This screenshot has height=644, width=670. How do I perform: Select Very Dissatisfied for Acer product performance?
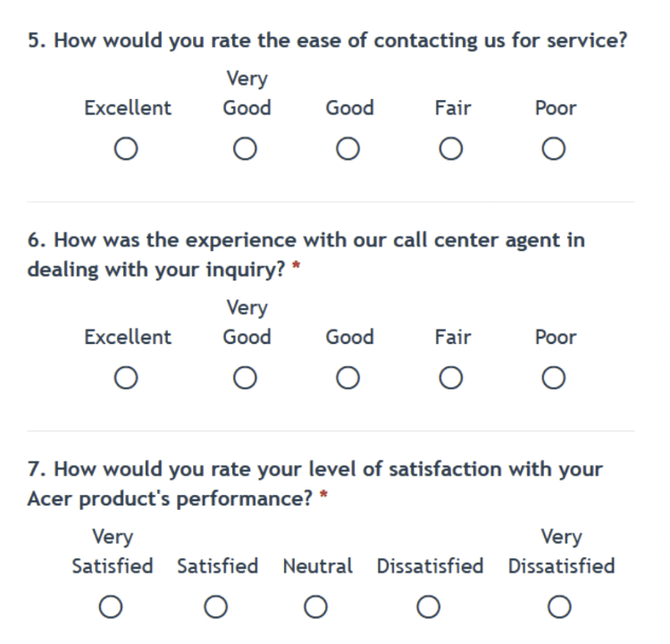[560, 606]
